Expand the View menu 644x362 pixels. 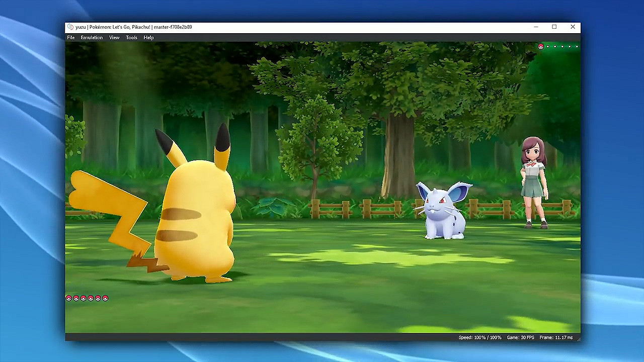(114, 38)
